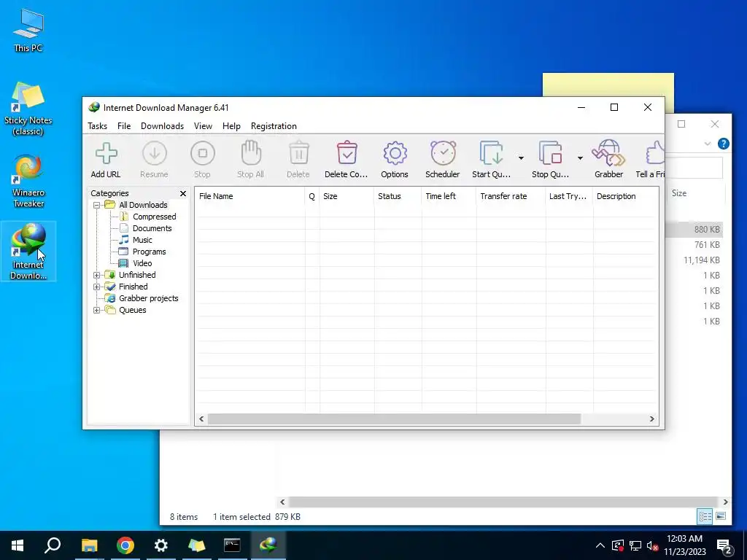Collapse the All Downloads tree node

click(97, 205)
